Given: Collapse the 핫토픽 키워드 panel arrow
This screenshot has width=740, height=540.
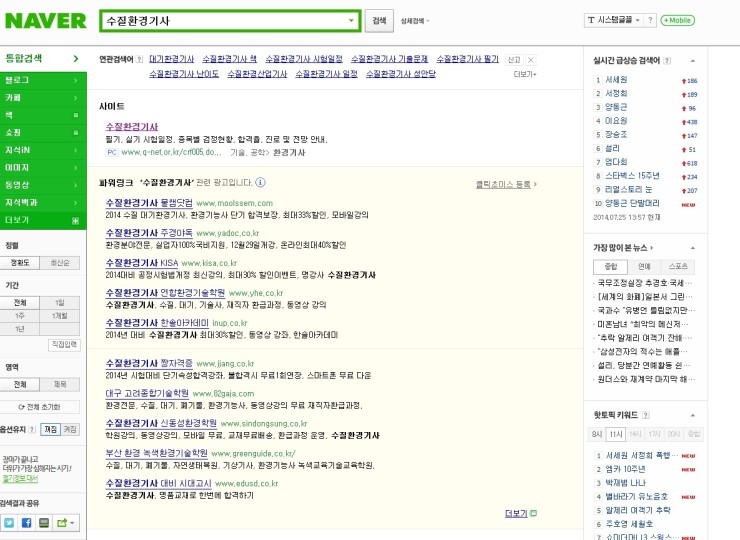Looking at the screenshot, I should [693, 415].
